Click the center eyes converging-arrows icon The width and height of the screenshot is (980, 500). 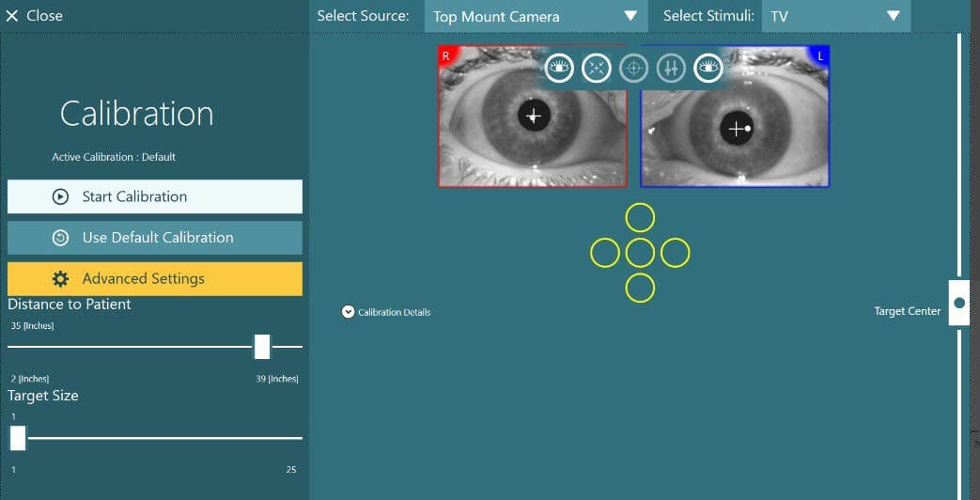tap(597, 68)
